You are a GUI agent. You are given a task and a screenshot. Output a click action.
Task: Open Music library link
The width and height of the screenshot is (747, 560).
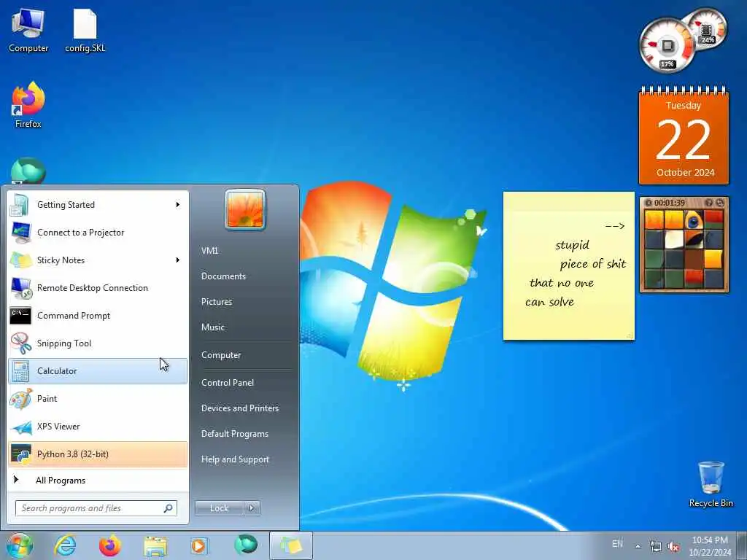click(x=213, y=327)
